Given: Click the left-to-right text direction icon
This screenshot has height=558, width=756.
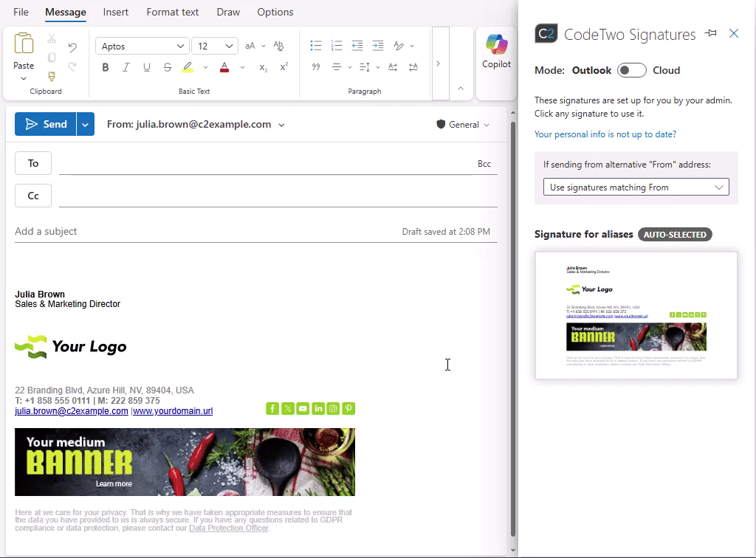Looking at the screenshot, I should pos(393,67).
